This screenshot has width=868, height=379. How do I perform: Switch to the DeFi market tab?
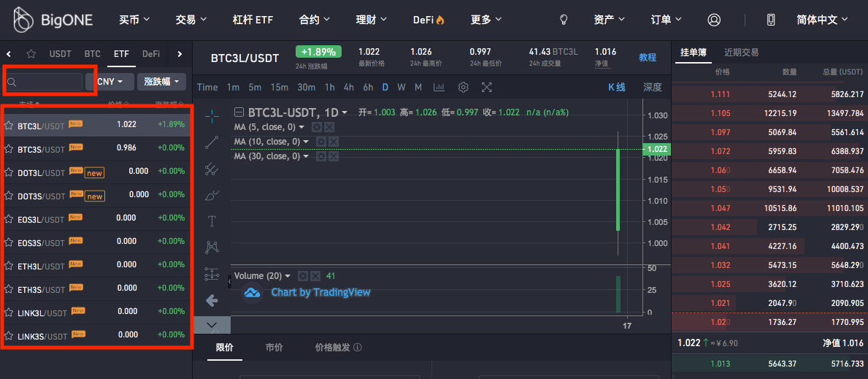coord(151,54)
